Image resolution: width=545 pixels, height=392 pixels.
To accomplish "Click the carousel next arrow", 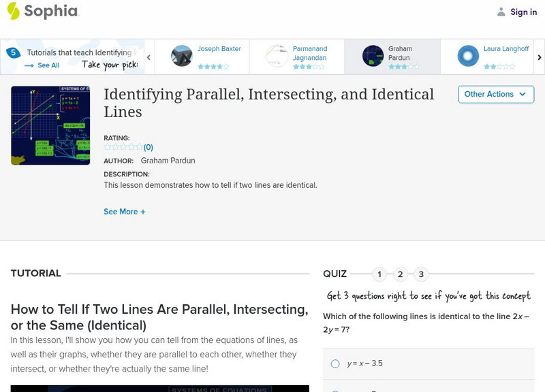I will point(540,57).
